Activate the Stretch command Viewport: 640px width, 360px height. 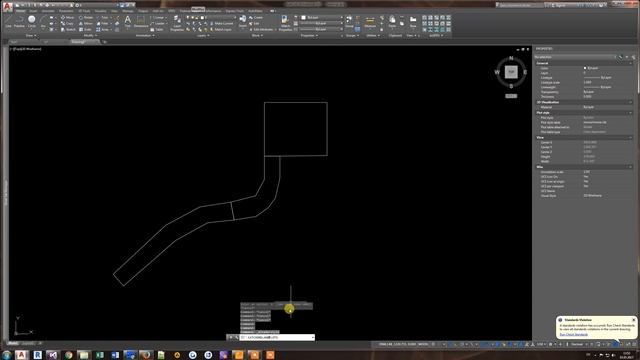(68, 29)
